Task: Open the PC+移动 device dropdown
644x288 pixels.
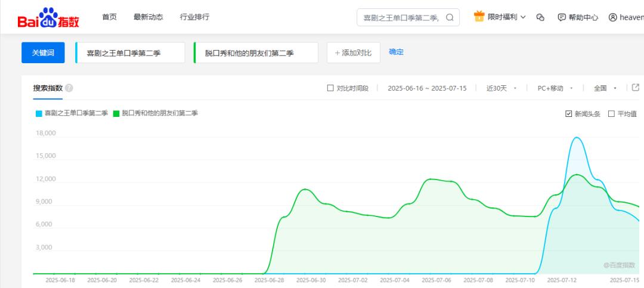Action: pos(555,88)
